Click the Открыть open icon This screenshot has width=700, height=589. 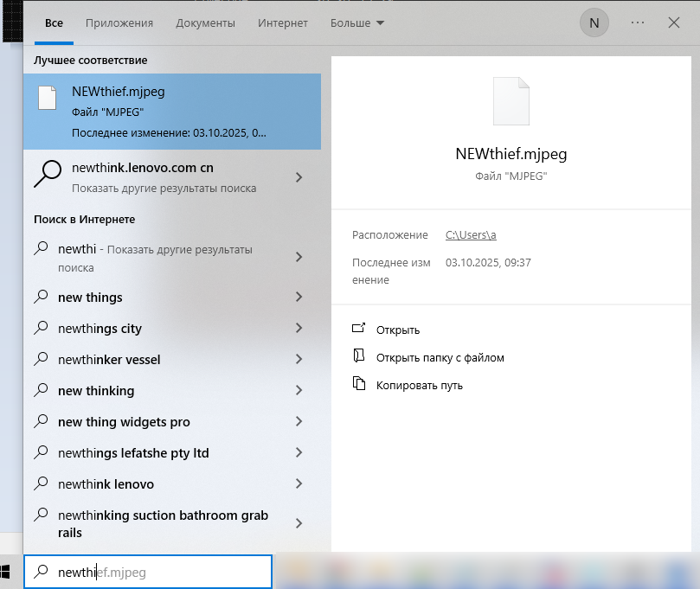click(359, 329)
